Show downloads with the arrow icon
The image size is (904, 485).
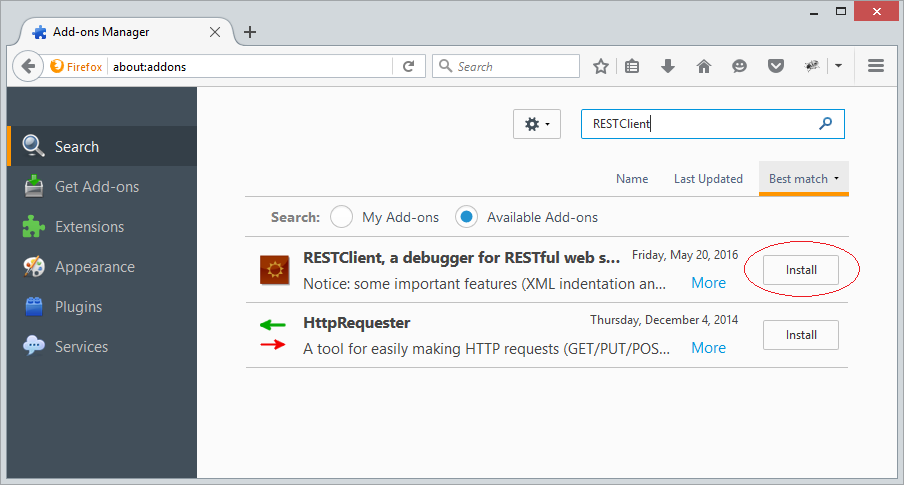pos(668,66)
